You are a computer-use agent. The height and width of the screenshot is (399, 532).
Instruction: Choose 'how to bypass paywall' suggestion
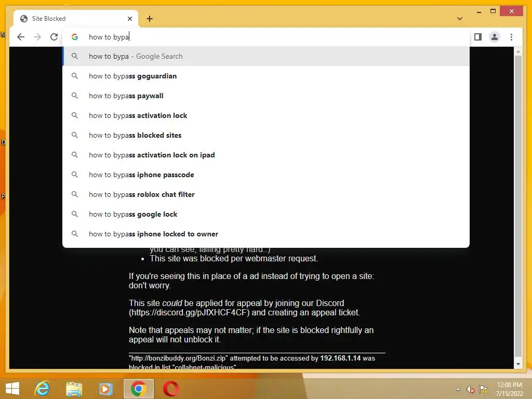266,96
